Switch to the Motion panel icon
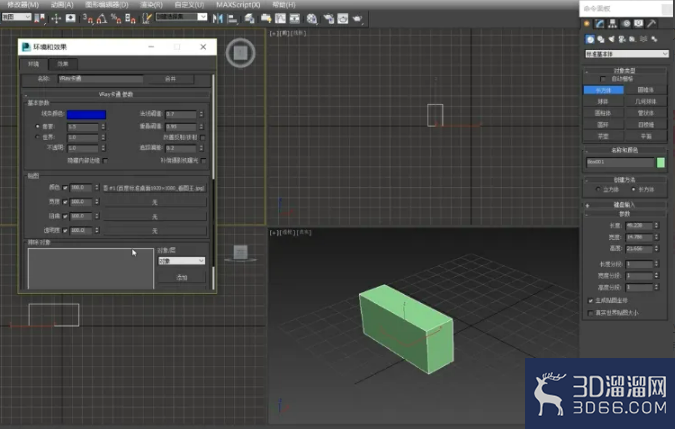Viewport: 675px width, 429px height. (x=626, y=24)
